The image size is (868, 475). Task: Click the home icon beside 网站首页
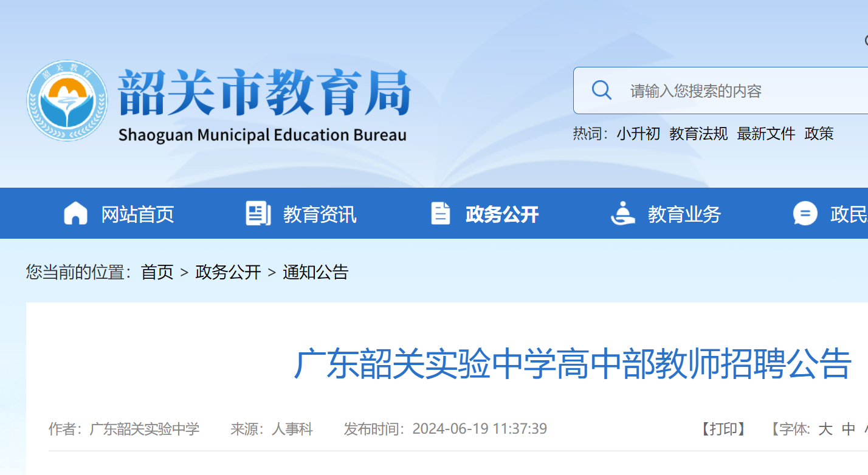[75, 214]
